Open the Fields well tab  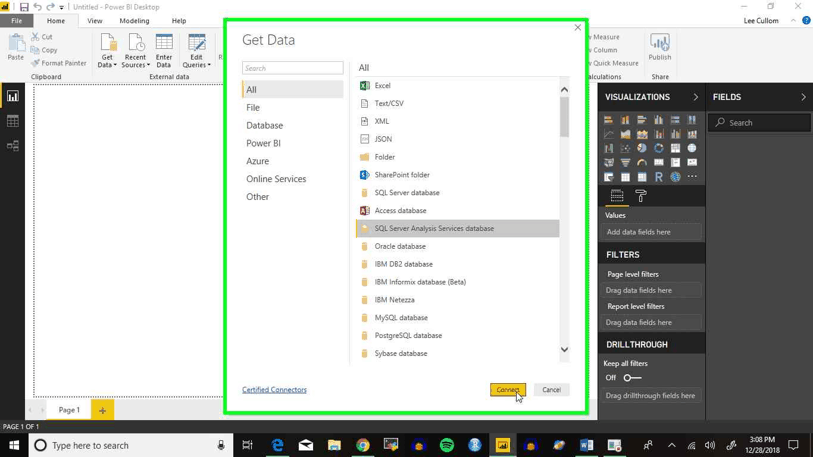click(x=617, y=196)
